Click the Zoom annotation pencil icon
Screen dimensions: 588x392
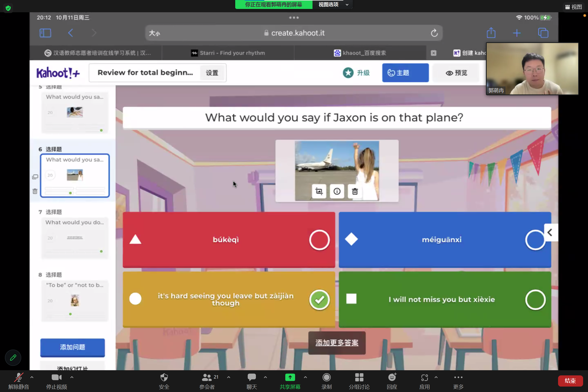pos(13,357)
